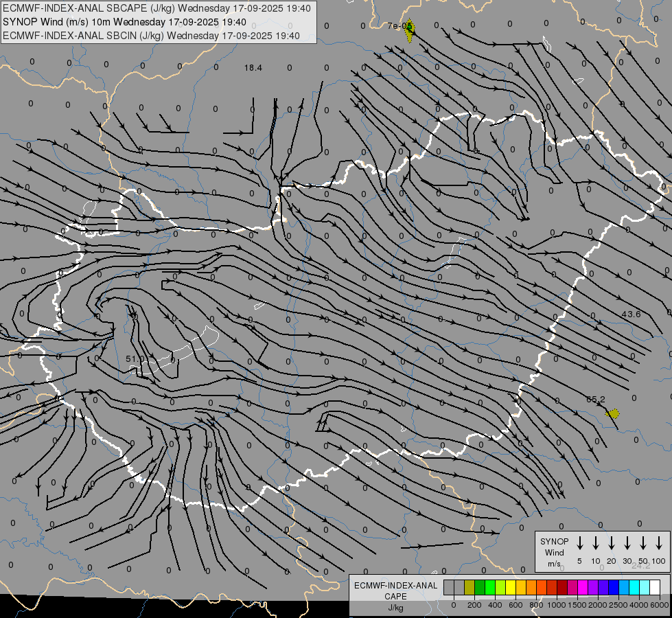Pick the bright yellow 600 J/kg swatch
The image size is (672, 618).
tap(511, 587)
